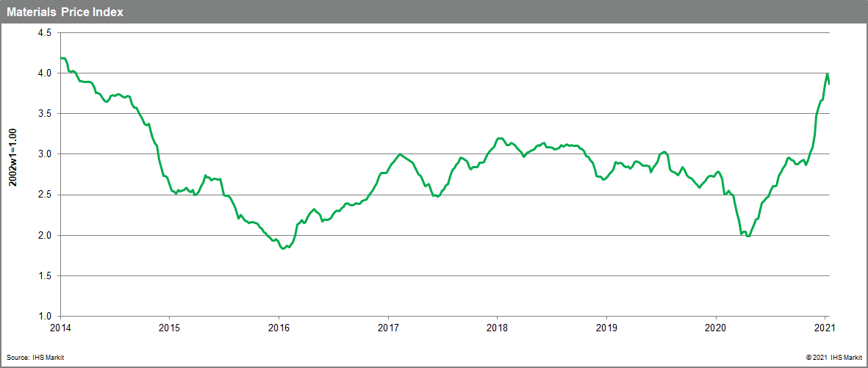Select the 2019 x-axis year label

coord(606,328)
